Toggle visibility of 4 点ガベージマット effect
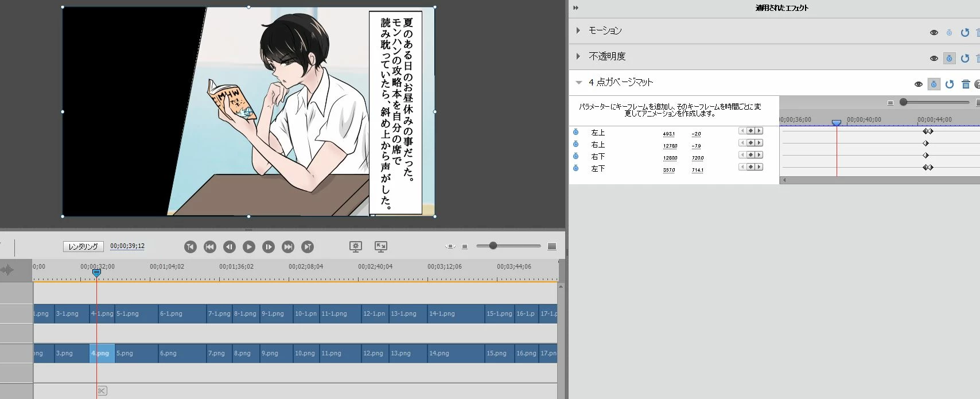The width and height of the screenshot is (980, 399). click(x=919, y=84)
